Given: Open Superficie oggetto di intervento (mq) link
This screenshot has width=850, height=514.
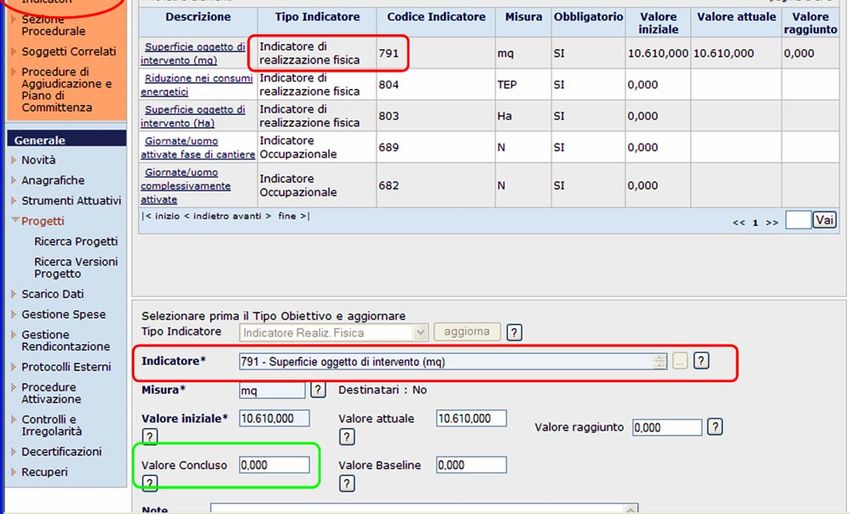Looking at the screenshot, I should pos(194,54).
